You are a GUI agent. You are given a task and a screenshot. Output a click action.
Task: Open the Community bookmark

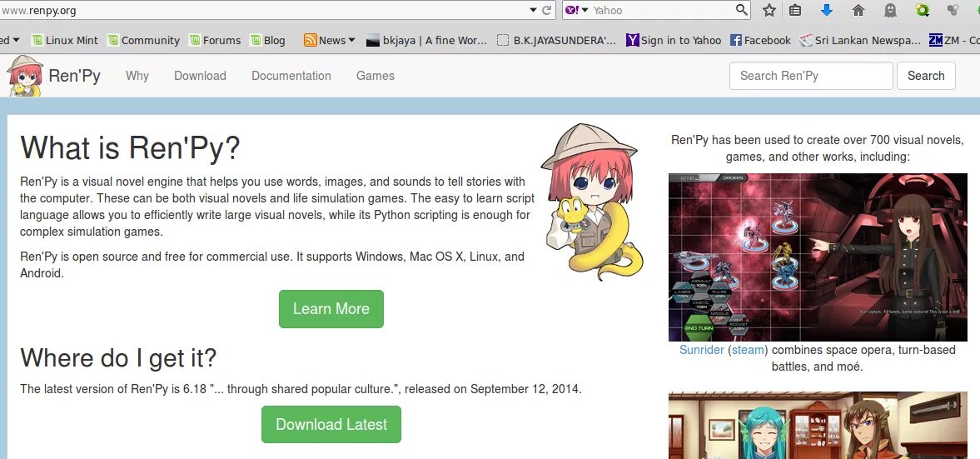pos(144,40)
